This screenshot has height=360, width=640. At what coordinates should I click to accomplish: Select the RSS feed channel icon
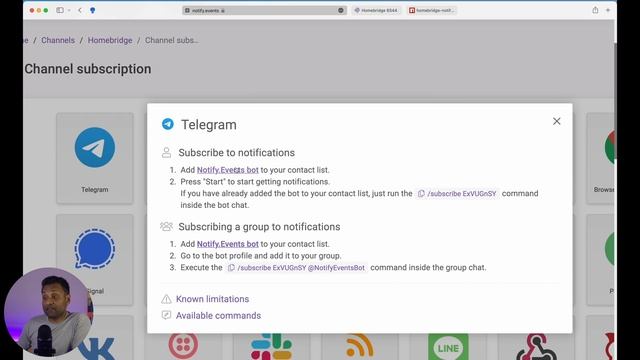pos(360,346)
